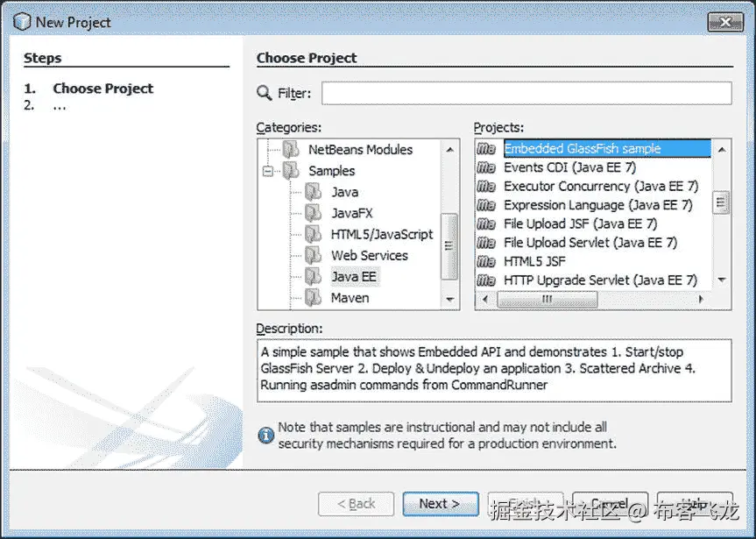Select Web Services samples category

coord(370,256)
